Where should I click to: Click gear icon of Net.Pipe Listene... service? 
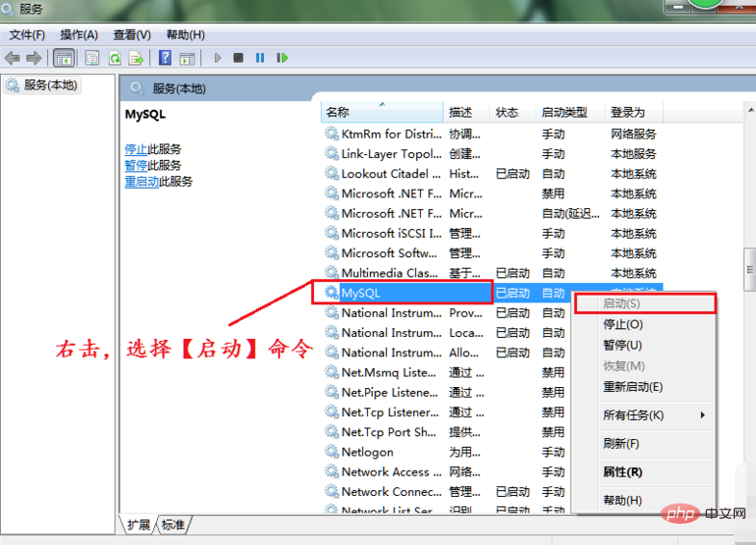tap(331, 392)
